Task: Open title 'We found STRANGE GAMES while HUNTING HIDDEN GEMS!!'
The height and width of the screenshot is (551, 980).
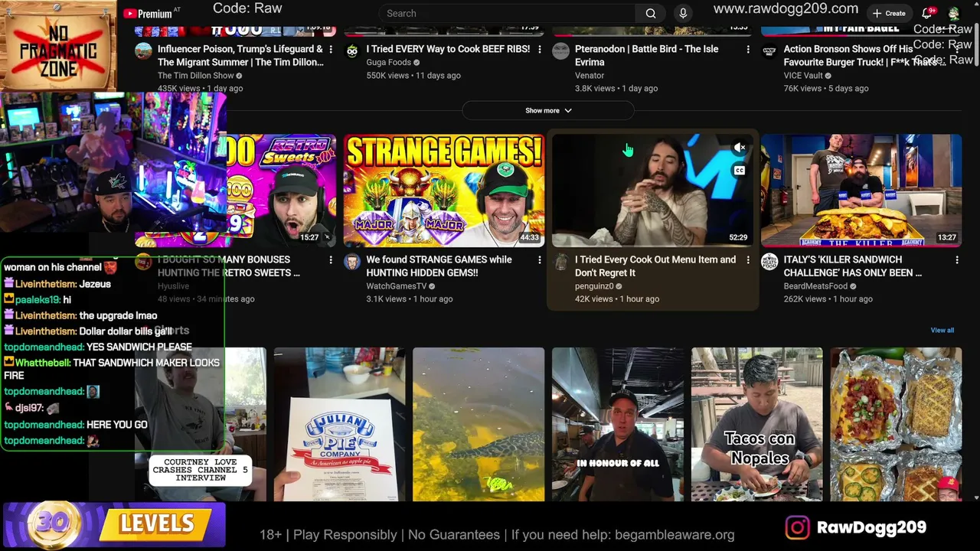Action: [439, 266]
